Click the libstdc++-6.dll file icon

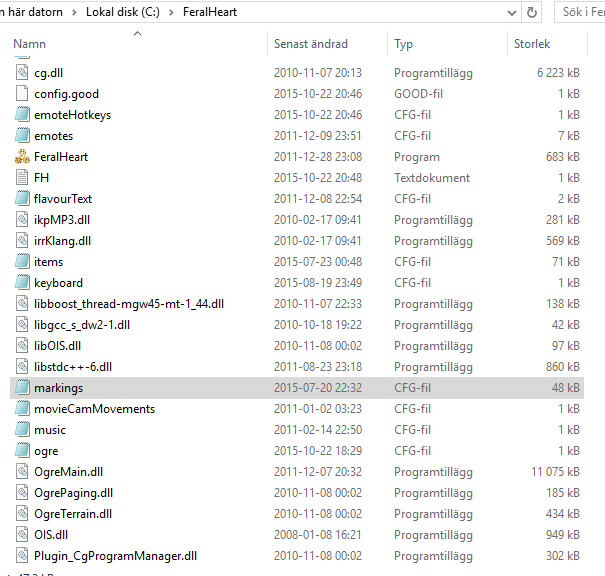coord(22,367)
